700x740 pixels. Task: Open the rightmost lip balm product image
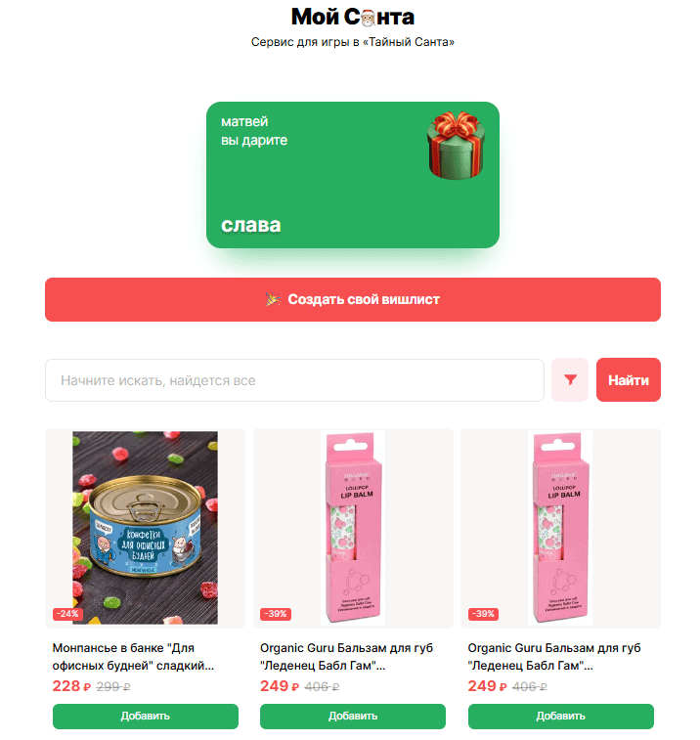tap(561, 528)
